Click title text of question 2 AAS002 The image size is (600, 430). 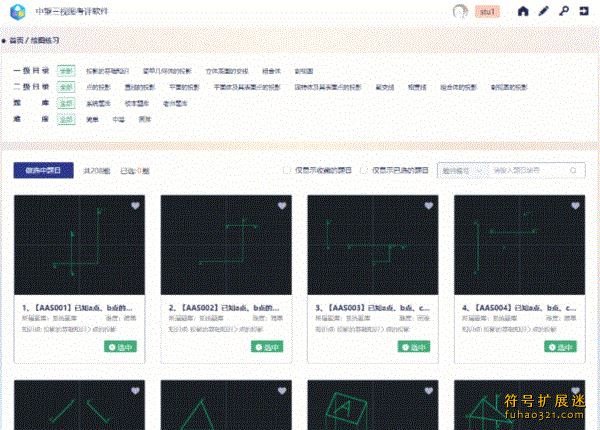tap(224, 308)
